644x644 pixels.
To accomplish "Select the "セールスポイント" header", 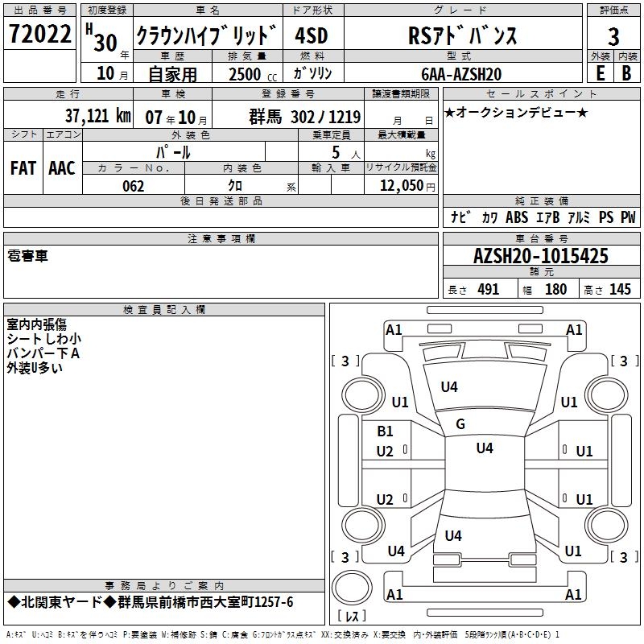I will [x=541, y=93].
